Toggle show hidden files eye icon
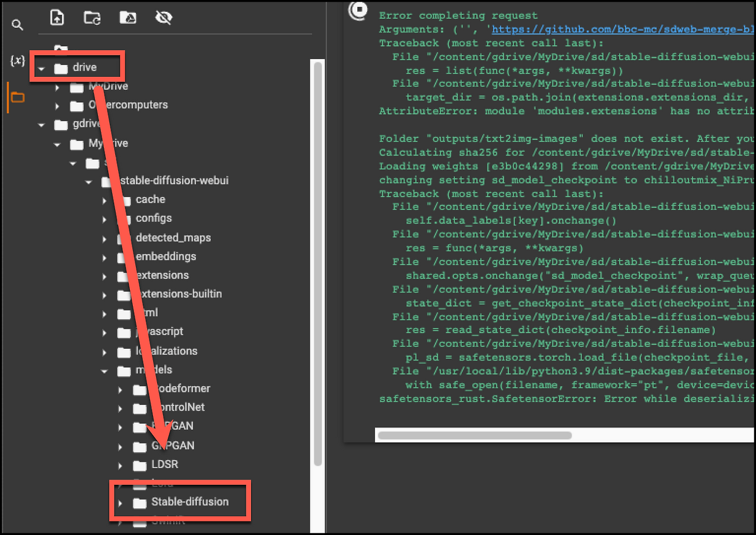756x535 pixels. (x=164, y=18)
